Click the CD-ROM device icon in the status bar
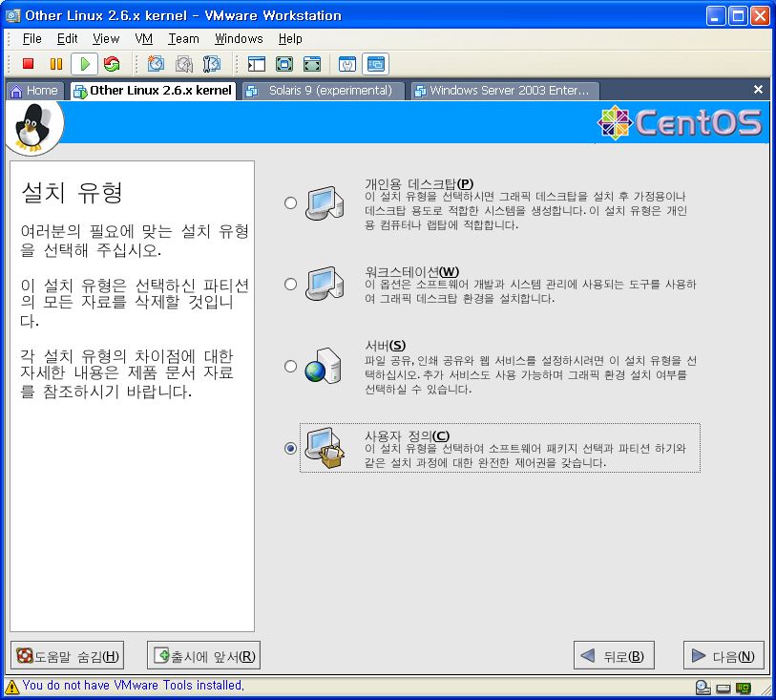Image resolution: width=776 pixels, height=700 pixels. tap(703, 687)
